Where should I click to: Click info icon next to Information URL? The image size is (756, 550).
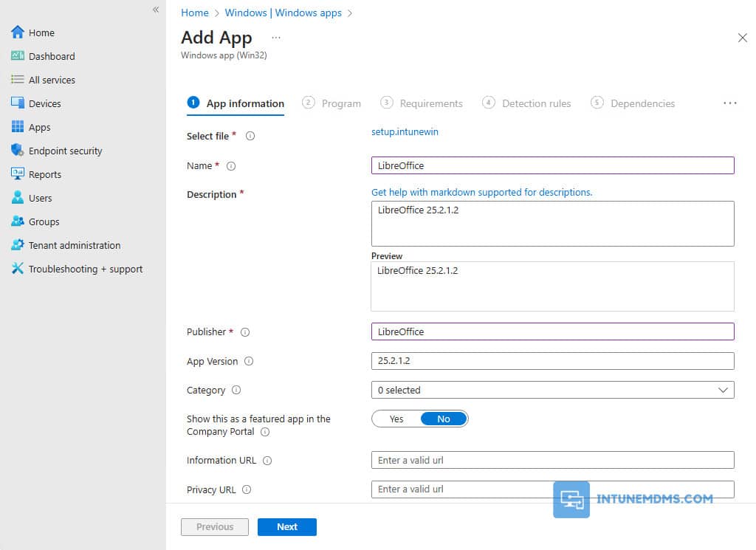pyautogui.click(x=267, y=461)
